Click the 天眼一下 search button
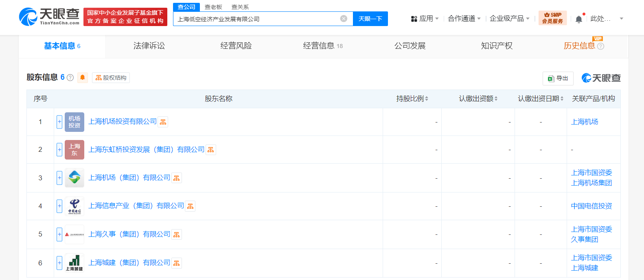Viewport: 644px width, 280px height. (x=370, y=19)
